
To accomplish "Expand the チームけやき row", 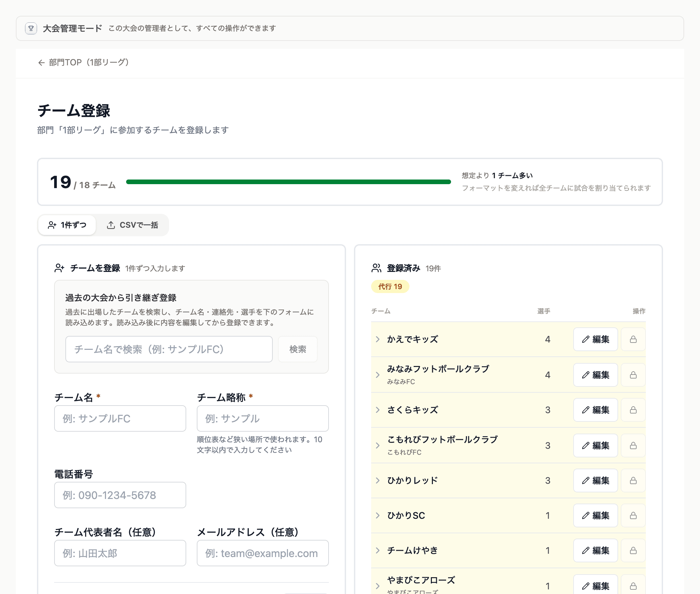I will coord(378,550).
